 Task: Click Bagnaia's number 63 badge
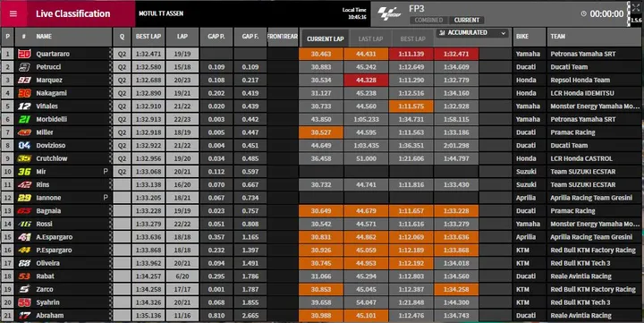[24, 211]
